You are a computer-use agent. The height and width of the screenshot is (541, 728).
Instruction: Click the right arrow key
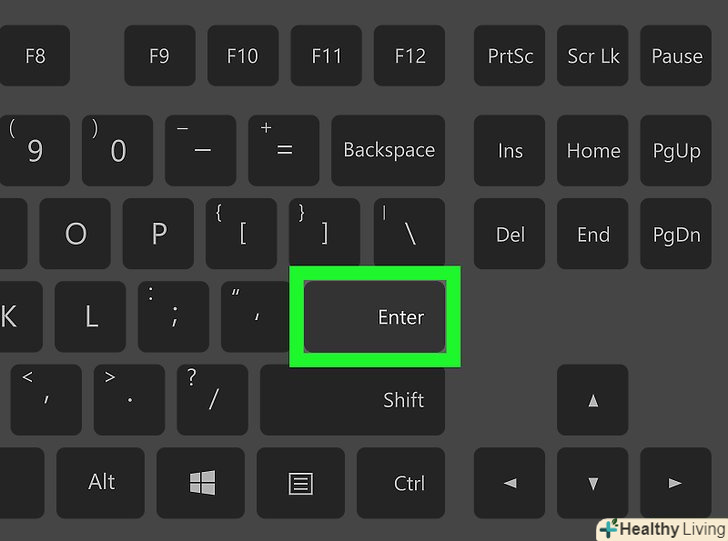[676, 482]
